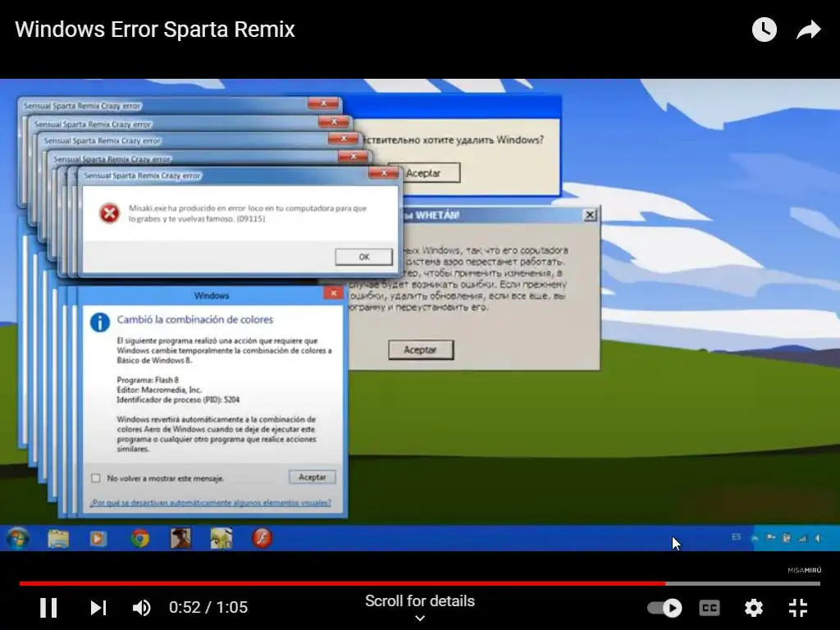This screenshot has width=840, height=630.
Task: Toggle the autoplay switch
Action: click(664, 608)
